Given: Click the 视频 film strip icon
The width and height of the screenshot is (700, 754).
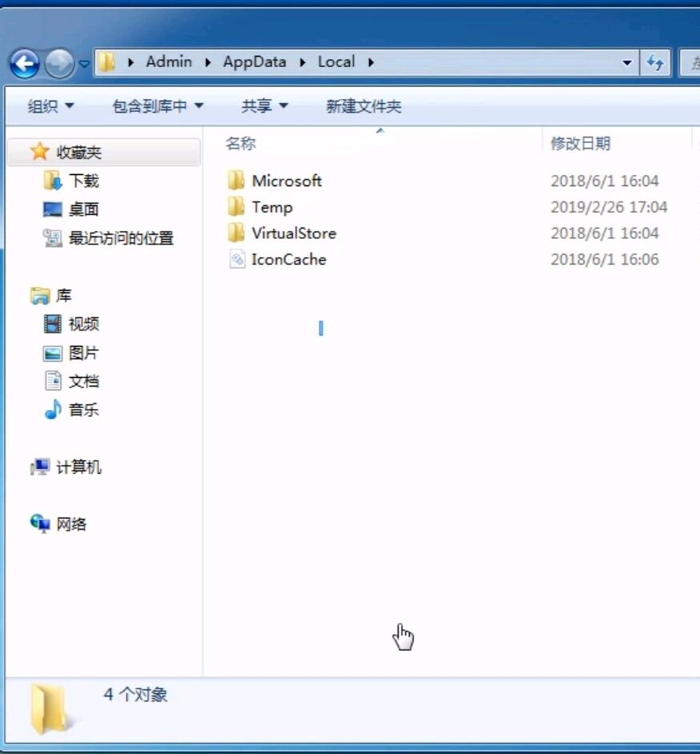Looking at the screenshot, I should click(53, 324).
